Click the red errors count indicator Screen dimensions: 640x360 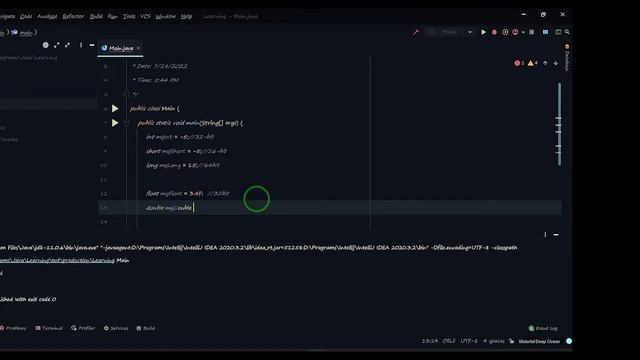coord(519,63)
